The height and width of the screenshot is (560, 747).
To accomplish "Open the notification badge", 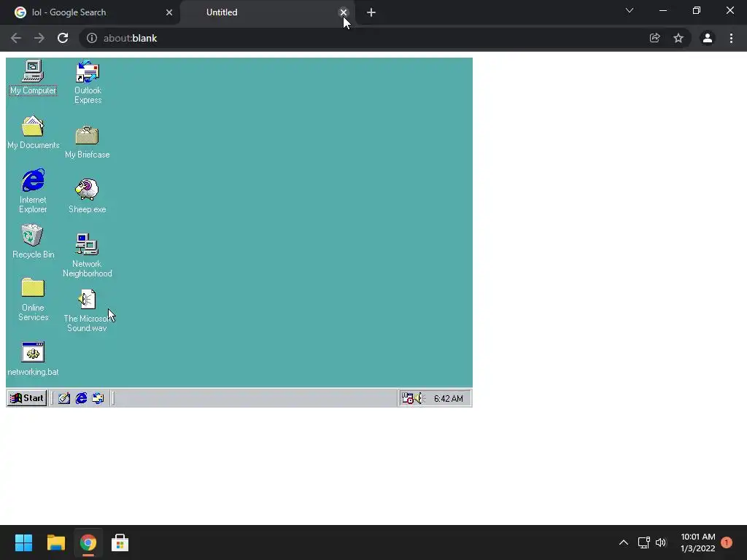I will tap(727, 542).
